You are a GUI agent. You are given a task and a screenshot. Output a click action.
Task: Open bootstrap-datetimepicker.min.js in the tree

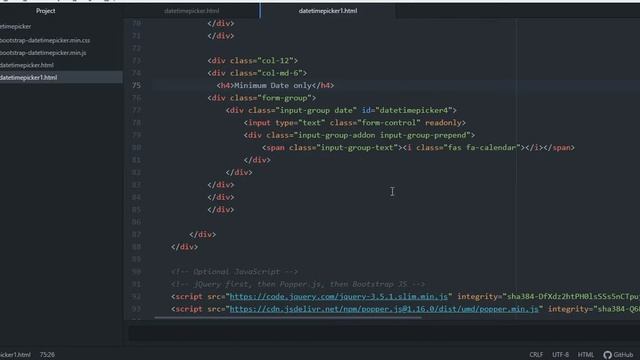43,53
